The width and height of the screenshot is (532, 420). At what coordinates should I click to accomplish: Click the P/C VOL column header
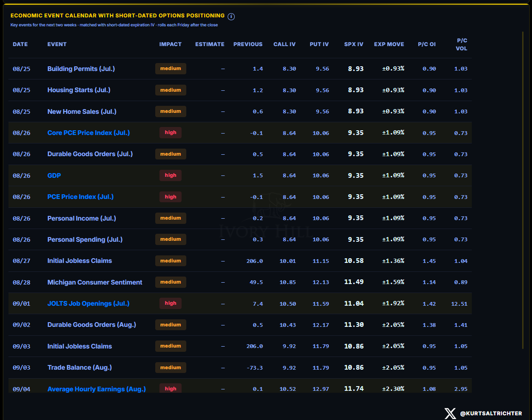461,44
